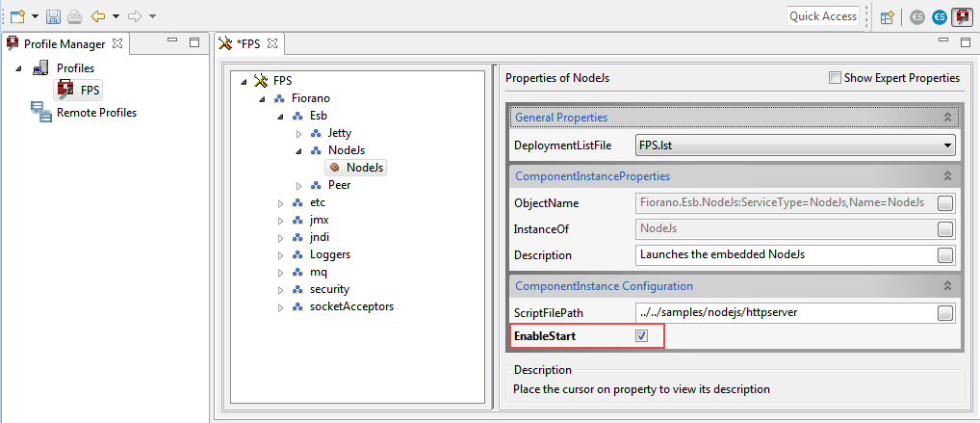Click the Print icon in toolbar
This screenshot has height=423, width=980.
[74, 16]
